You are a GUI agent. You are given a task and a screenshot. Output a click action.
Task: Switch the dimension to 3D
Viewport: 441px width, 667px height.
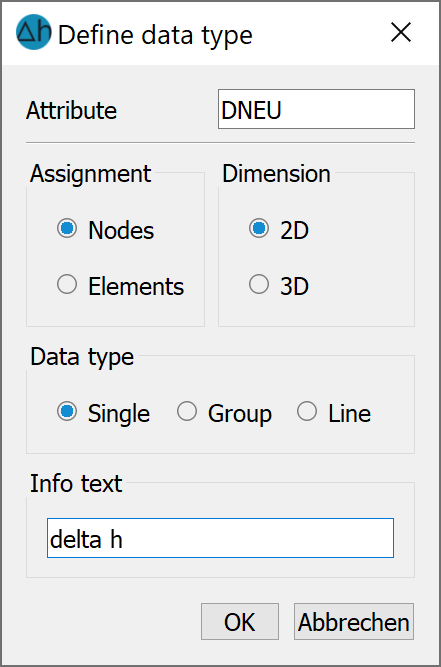click(279, 285)
